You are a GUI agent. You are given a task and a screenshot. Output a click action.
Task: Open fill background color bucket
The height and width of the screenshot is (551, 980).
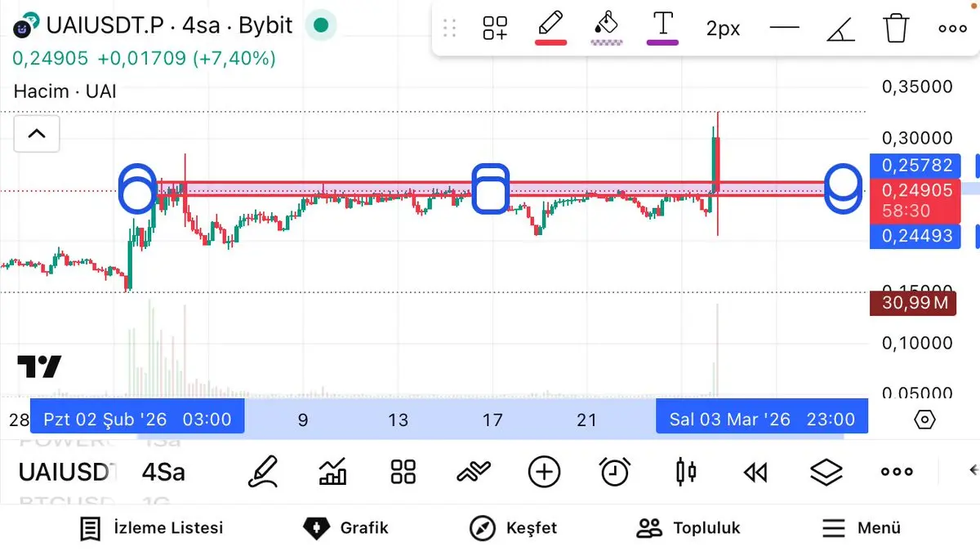[x=607, y=27]
